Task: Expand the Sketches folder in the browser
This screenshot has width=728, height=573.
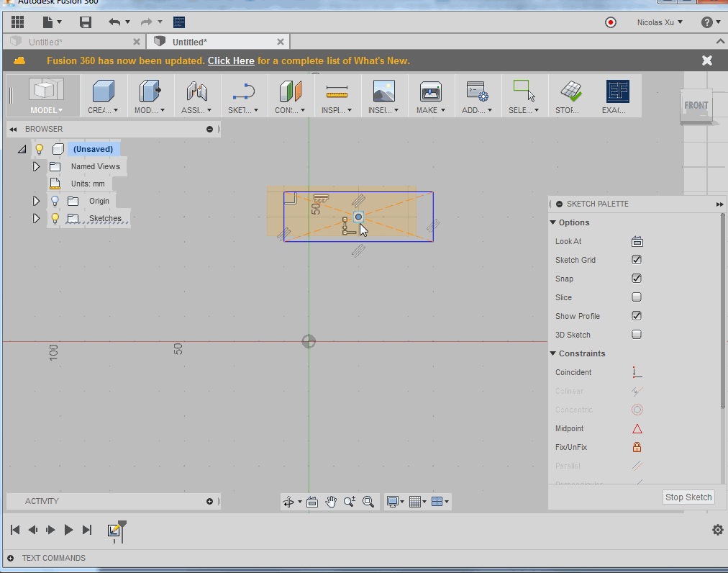Action: click(36, 218)
